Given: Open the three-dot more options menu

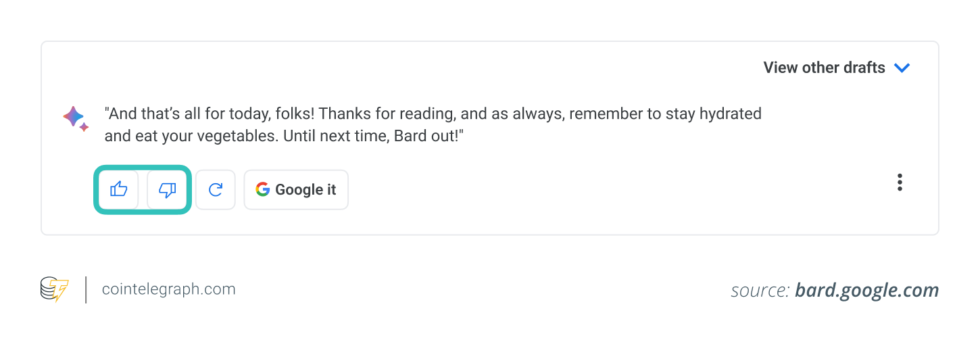Looking at the screenshot, I should 900,182.
